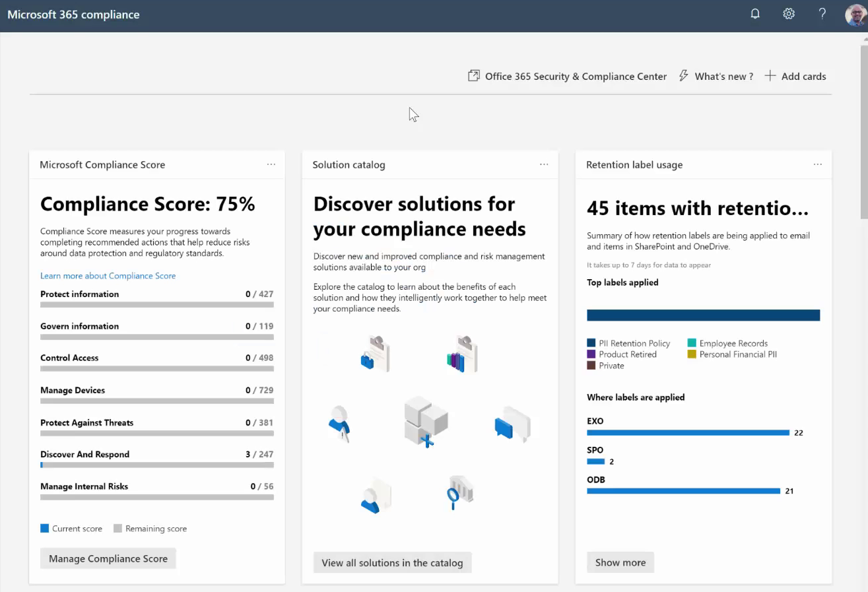The image size is (868, 592).
Task: Open the Microsoft Compliance Score card ellipsis menu
Action: pyautogui.click(x=271, y=164)
